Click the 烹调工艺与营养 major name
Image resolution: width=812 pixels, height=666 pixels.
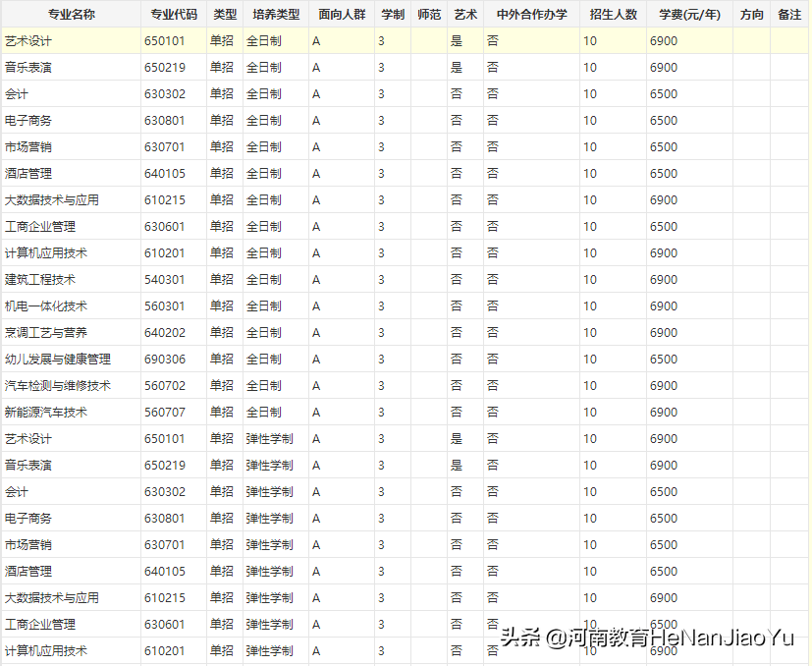tap(45, 333)
